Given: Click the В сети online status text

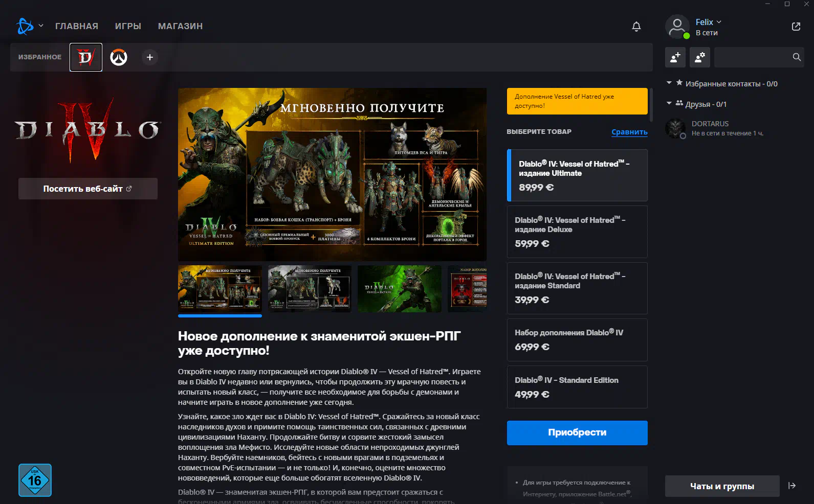Looking at the screenshot, I should point(707,33).
